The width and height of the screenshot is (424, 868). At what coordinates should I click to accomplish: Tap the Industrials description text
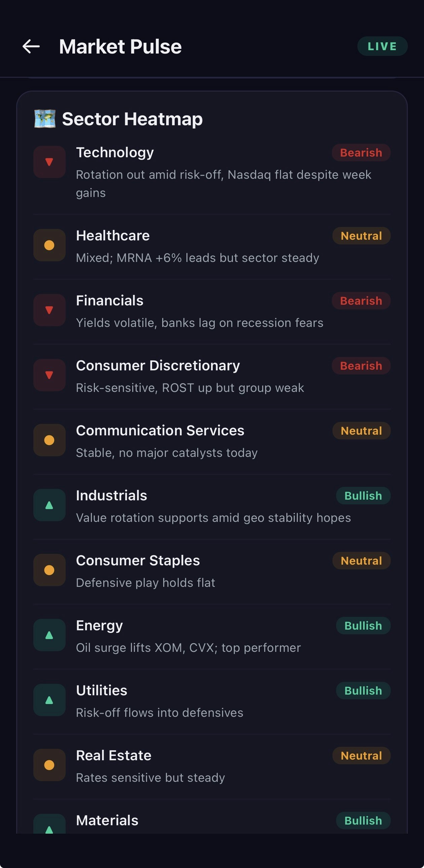214,518
